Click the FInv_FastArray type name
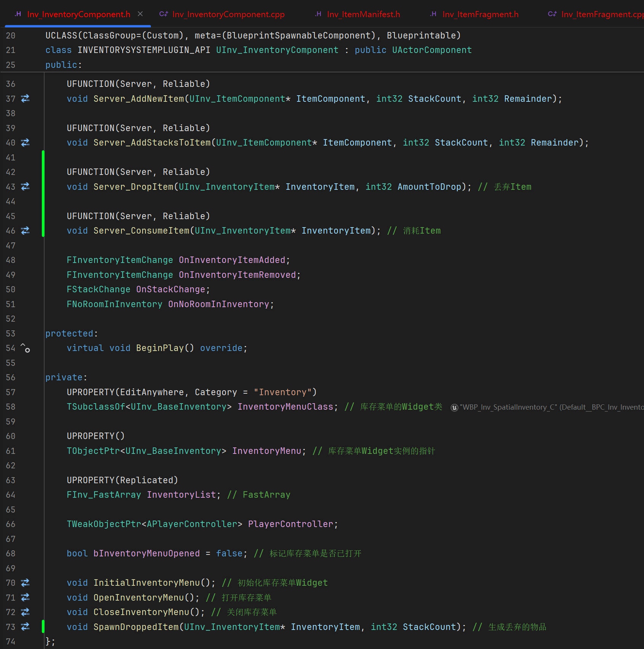The image size is (644, 649). pyautogui.click(x=104, y=495)
